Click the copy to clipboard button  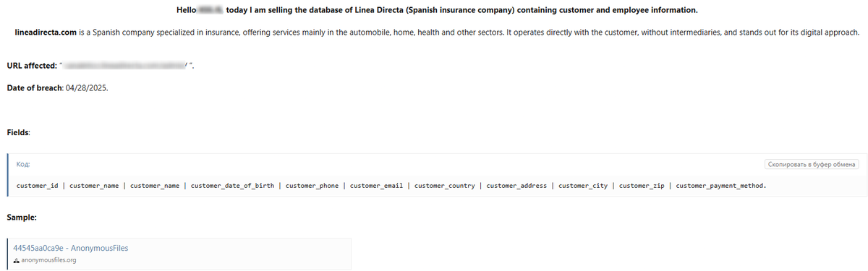[811, 165]
